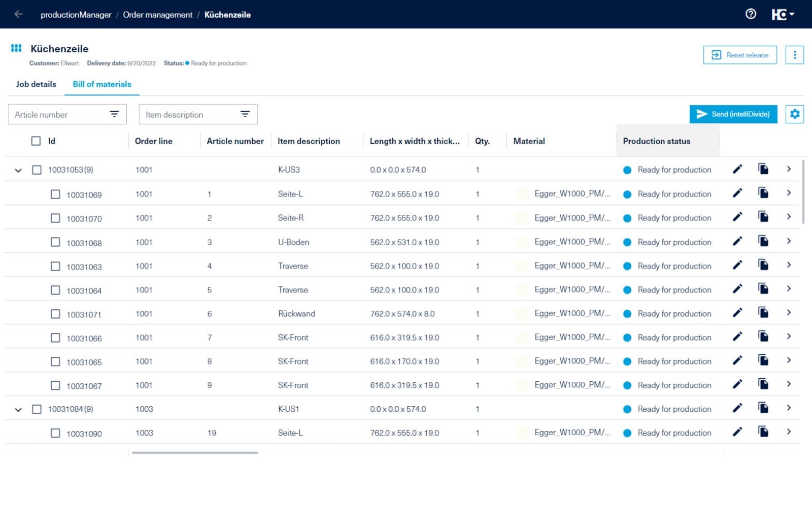This screenshot has width=812, height=528.
Task: Click the Material column header
Action: 529,141
